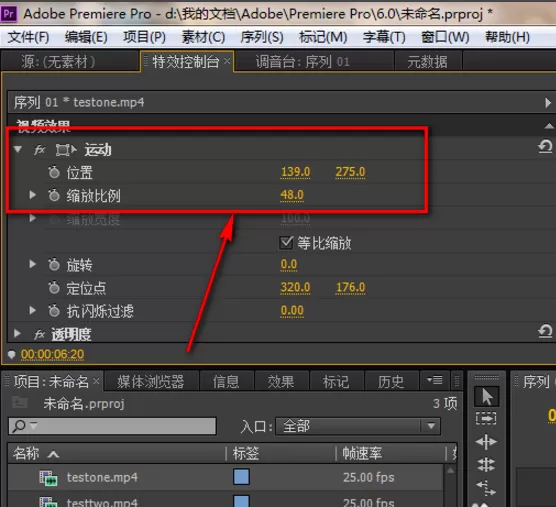This screenshot has width=556, height=507.
Task: Switch to the 源:(无素材) tab
Action: pyautogui.click(x=59, y=62)
